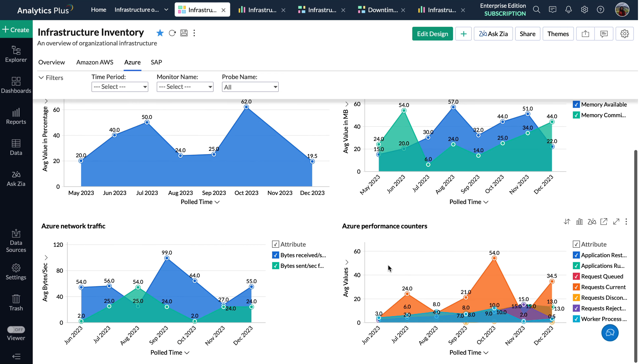The image size is (640, 364).
Task: Toggle the Viewer mode switch
Action: (x=16, y=330)
